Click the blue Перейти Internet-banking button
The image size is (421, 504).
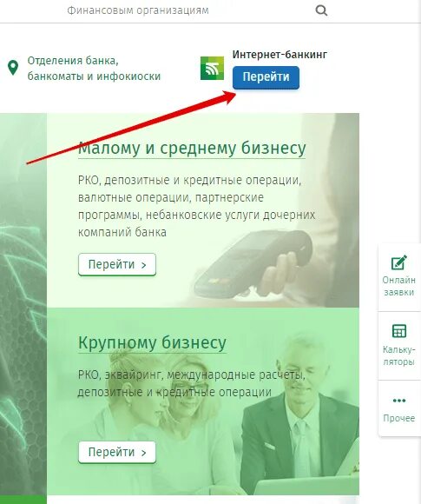pyautogui.click(x=266, y=77)
